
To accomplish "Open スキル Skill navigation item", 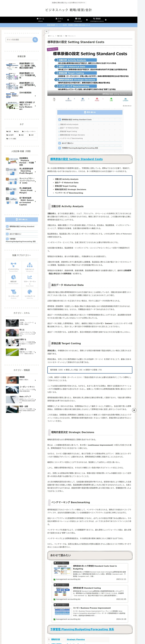I will pyautogui.click(x=59, y=20).
